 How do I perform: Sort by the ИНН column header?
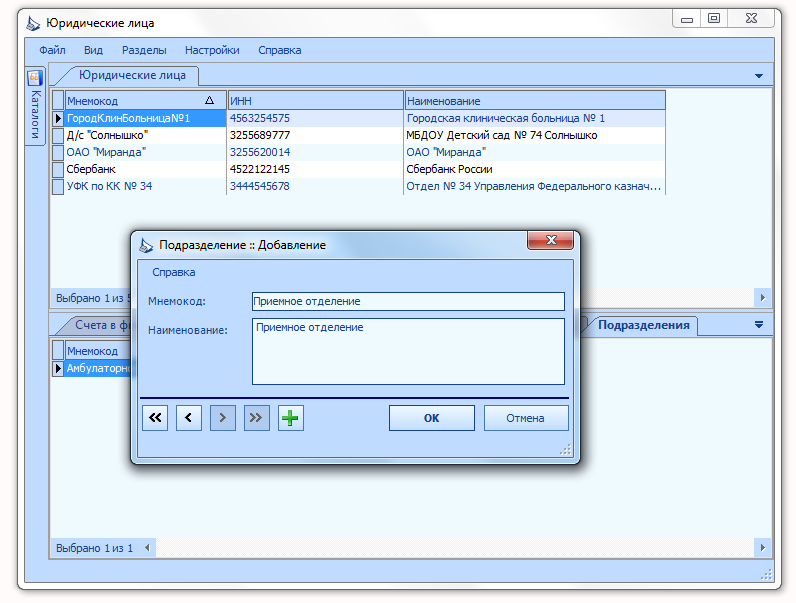pos(315,100)
